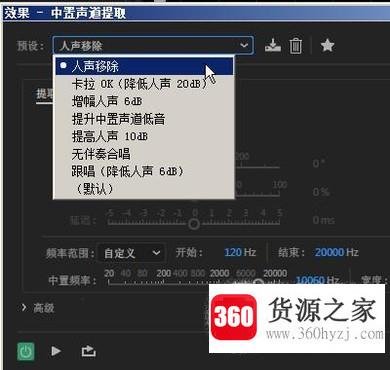Click the delay slider handle at 0

click(194, 224)
